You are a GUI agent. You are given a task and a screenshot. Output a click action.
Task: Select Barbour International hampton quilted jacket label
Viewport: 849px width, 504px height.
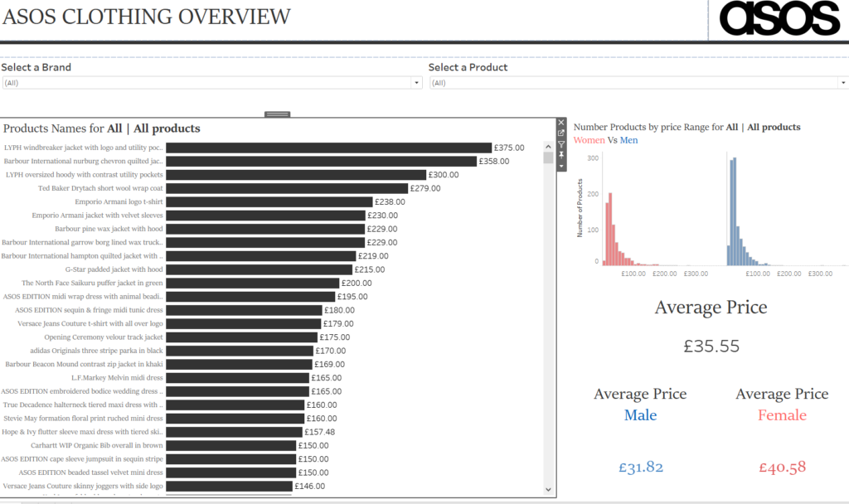click(82, 256)
